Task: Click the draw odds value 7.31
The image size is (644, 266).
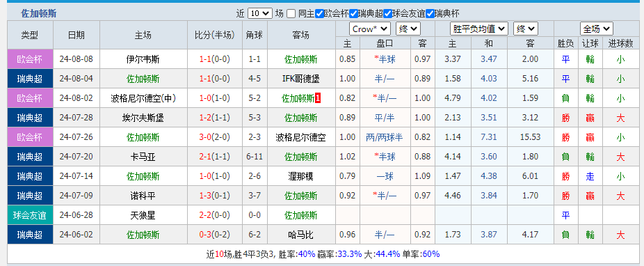Action: [489, 137]
